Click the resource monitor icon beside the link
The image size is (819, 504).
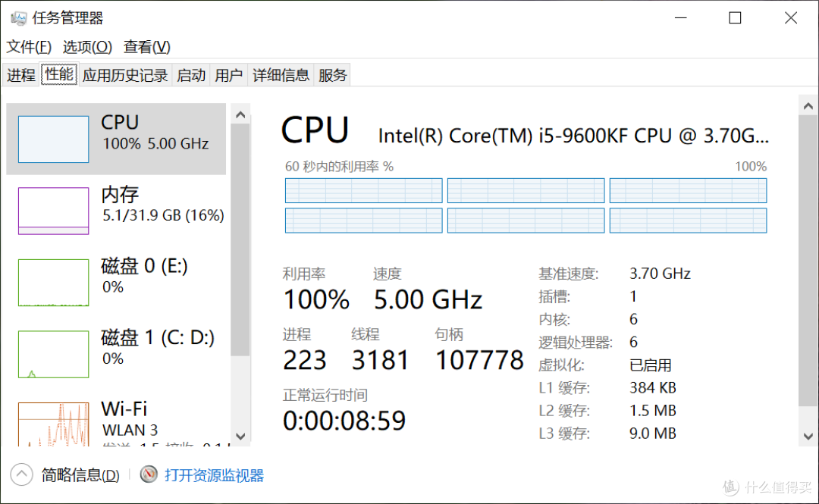(x=149, y=474)
